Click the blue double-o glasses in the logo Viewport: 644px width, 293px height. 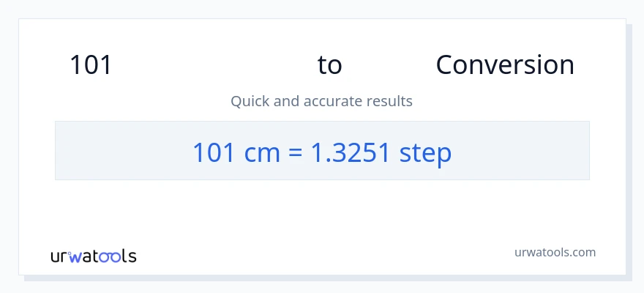pos(111,257)
